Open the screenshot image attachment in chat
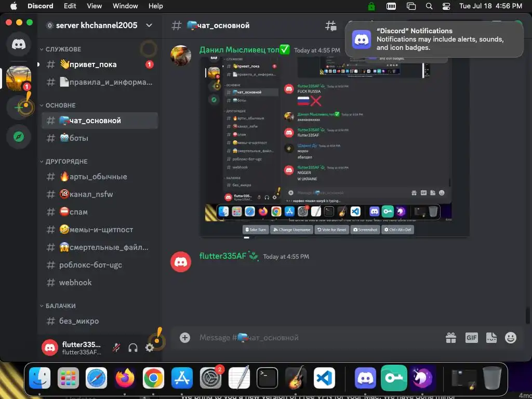The width and height of the screenshot is (532, 399). tap(335, 147)
